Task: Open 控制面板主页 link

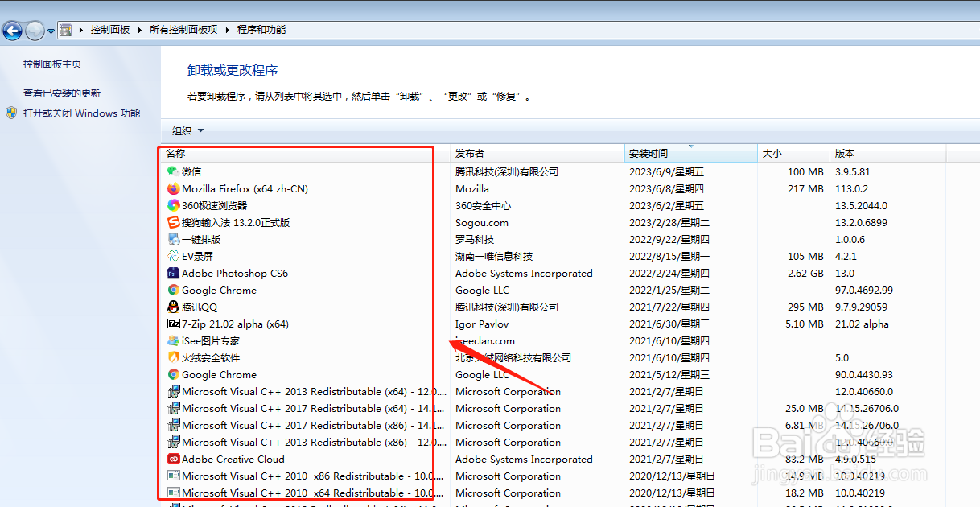Action: 52,64
